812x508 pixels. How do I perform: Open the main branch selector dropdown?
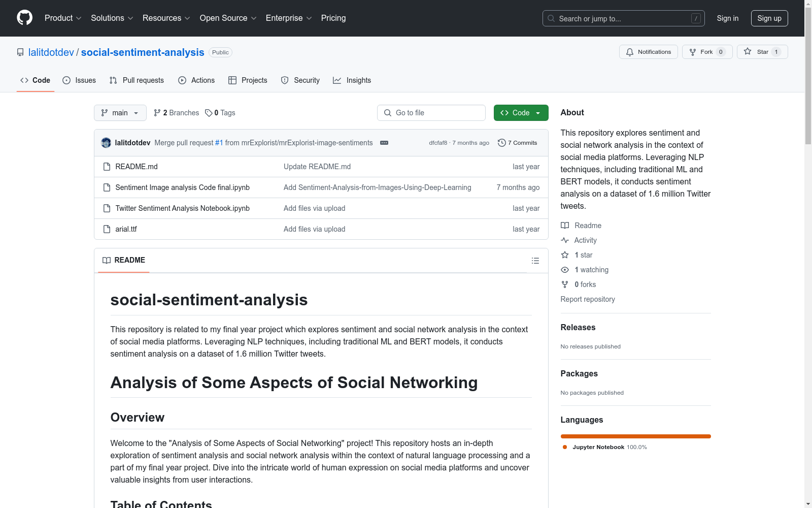point(120,113)
